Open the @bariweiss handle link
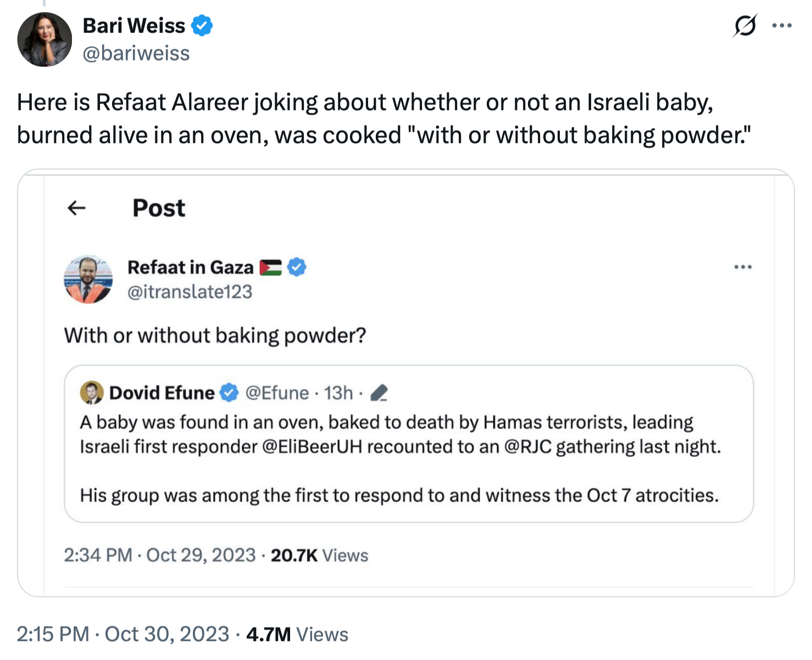The height and width of the screenshot is (660, 812). coord(136,53)
